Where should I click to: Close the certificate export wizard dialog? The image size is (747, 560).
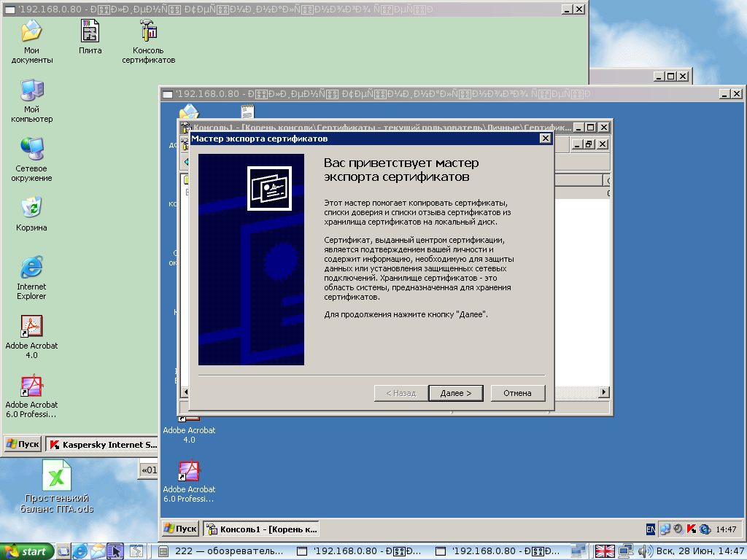[x=544, y=139]
